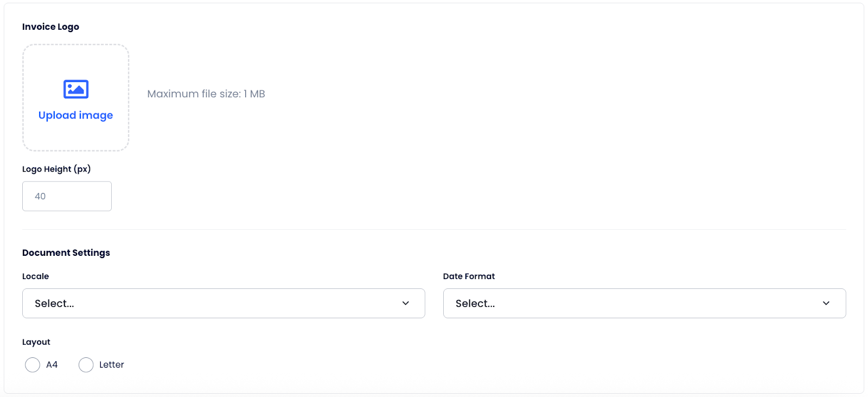
Task: Open the Date Format dropdown
Action: [635, 303]
